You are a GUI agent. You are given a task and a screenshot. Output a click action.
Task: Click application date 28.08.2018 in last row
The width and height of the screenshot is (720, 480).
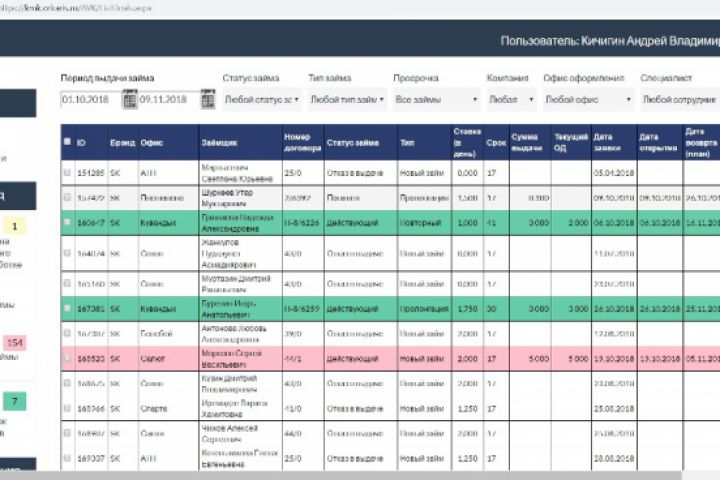[613, 458]
